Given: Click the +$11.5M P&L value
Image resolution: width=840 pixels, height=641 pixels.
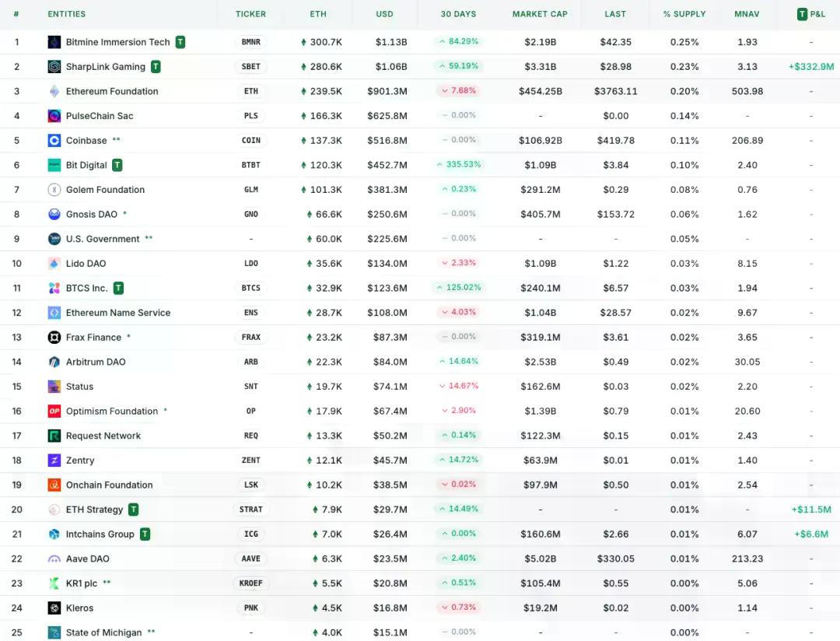Looking at the screenshot, I should click(x=811, y=510).
